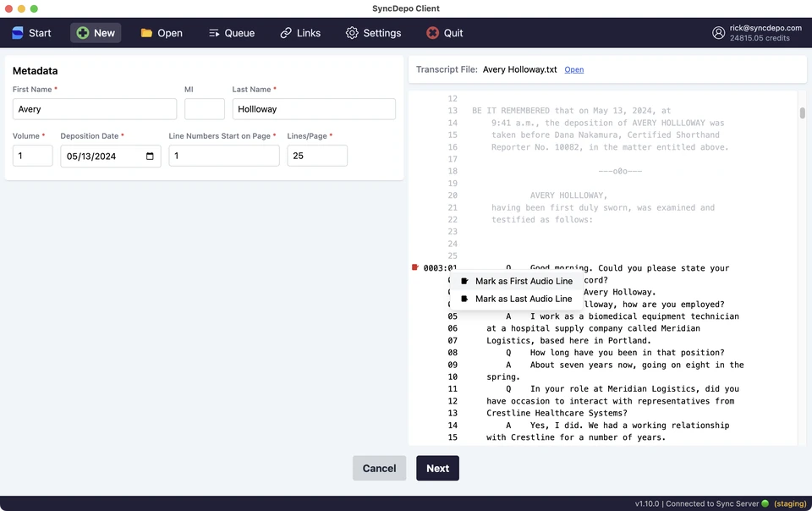Click the Settings gear icon

click(352, 33)
